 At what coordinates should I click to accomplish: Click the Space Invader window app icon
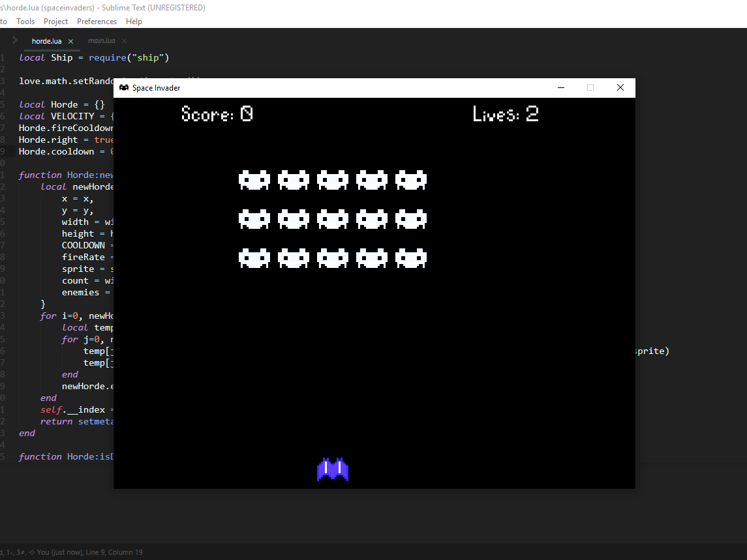[x=124, y=87]
